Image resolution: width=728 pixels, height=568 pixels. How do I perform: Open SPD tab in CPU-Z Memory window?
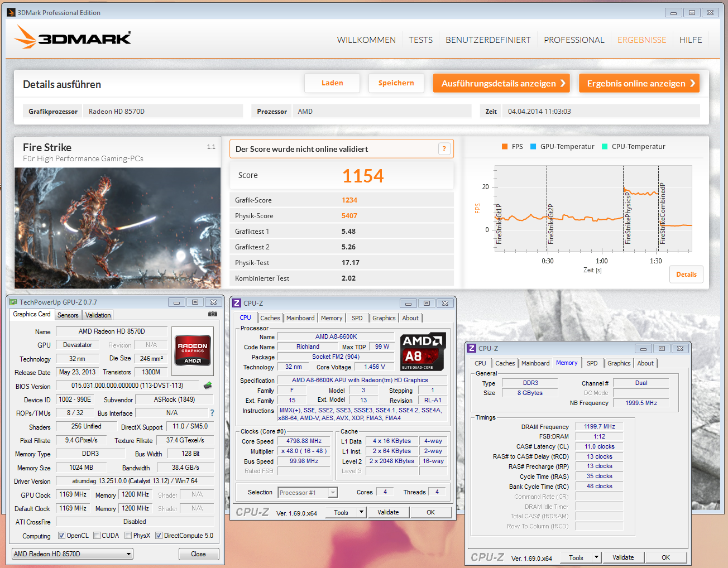click(592, 363)
